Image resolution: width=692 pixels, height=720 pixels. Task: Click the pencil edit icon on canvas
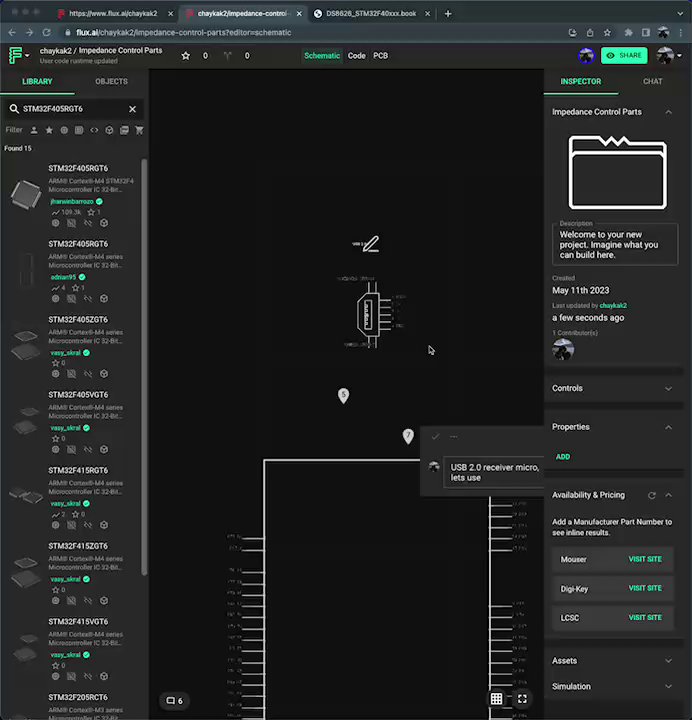[371, 244]
